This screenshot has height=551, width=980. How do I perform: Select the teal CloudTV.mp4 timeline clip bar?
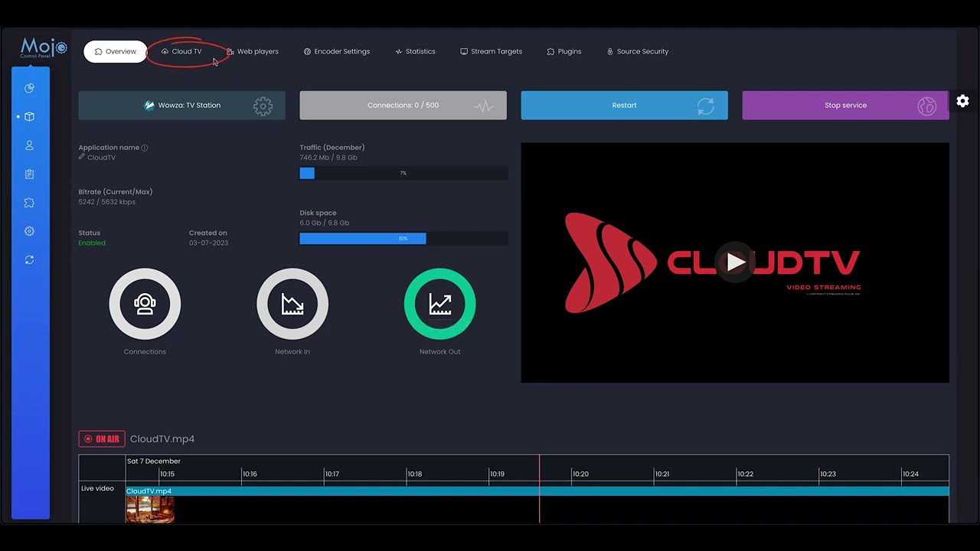(x=537, y=491)
